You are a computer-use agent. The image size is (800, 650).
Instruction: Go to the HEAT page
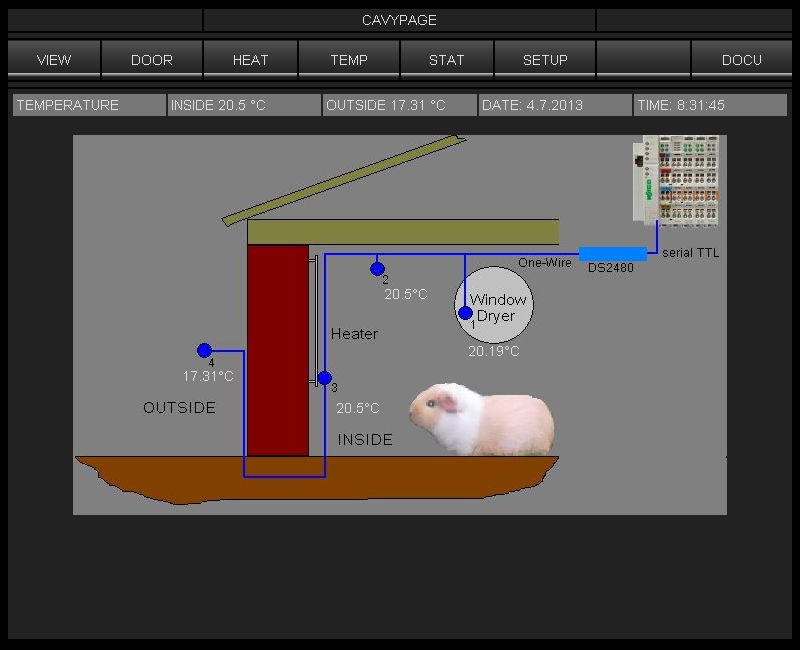point(250,60)
